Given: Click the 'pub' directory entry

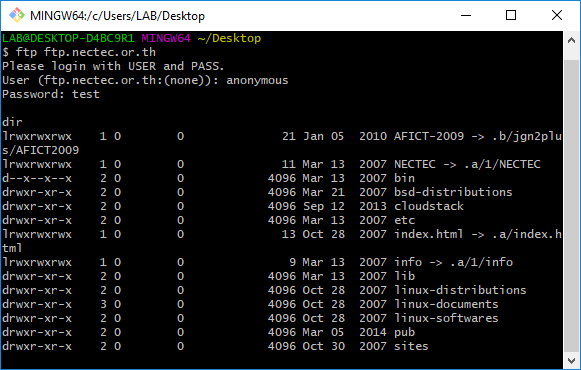Looking at the screenshot, I should click(x=404, y=332).
